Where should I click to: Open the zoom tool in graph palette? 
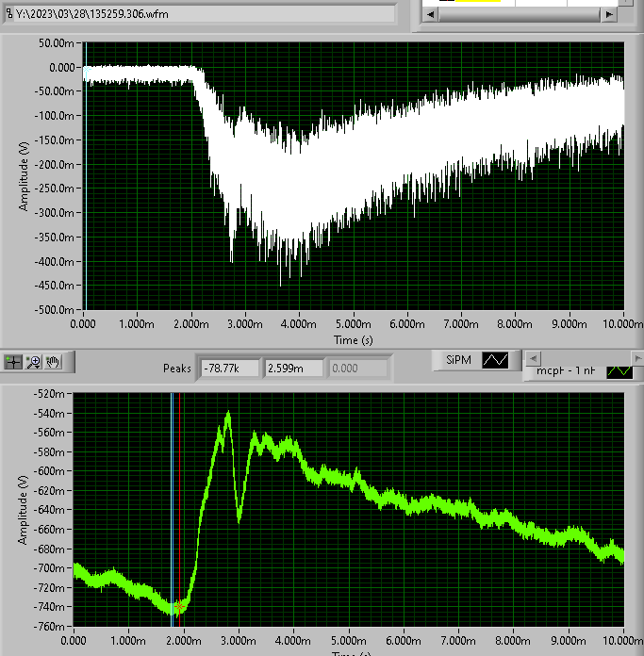(x=33, y=362)
